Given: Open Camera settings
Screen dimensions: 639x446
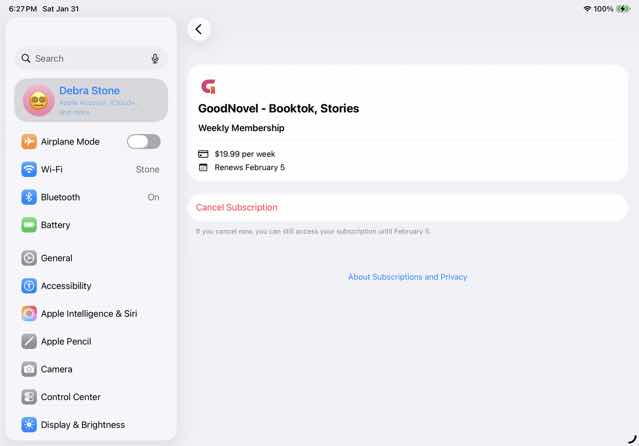Looking at the screenshot, I should pos(90,369).
